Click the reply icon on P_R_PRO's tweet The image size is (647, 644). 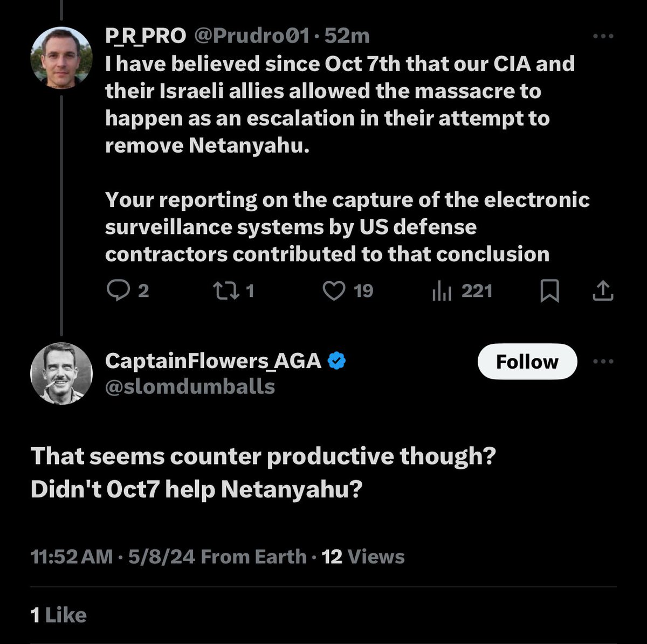click(x=116, y=291)
